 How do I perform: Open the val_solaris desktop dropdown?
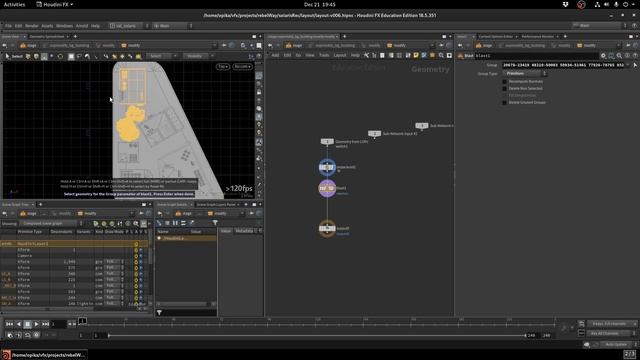129,26
